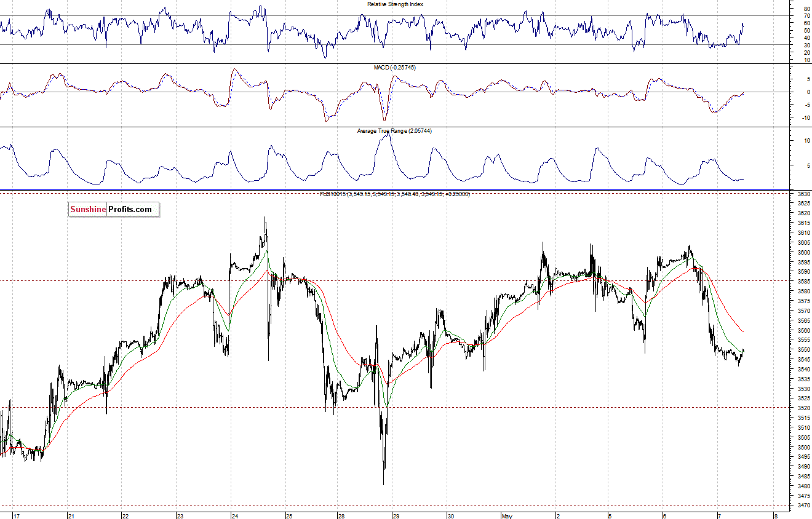Image resolution: width=812 pixels, height=519 pixels.
Task: Select the MACD scale value -5
Action: [x=806, y=105]
